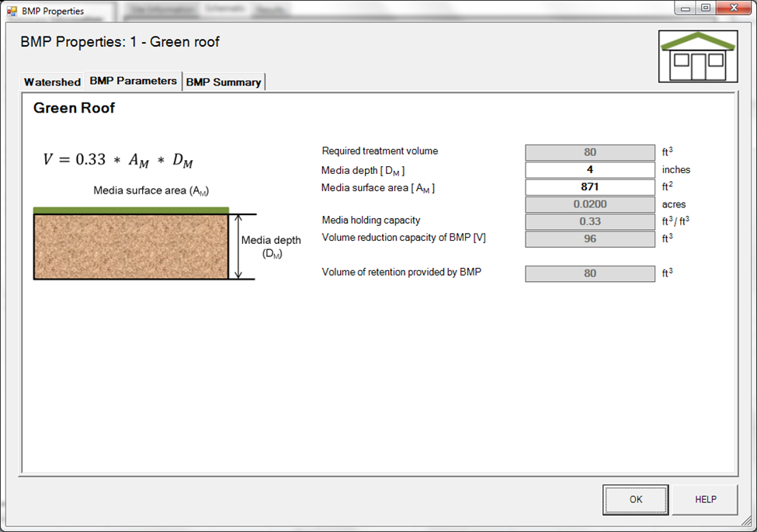Minimize the BMP Properties window

[685, 9]
